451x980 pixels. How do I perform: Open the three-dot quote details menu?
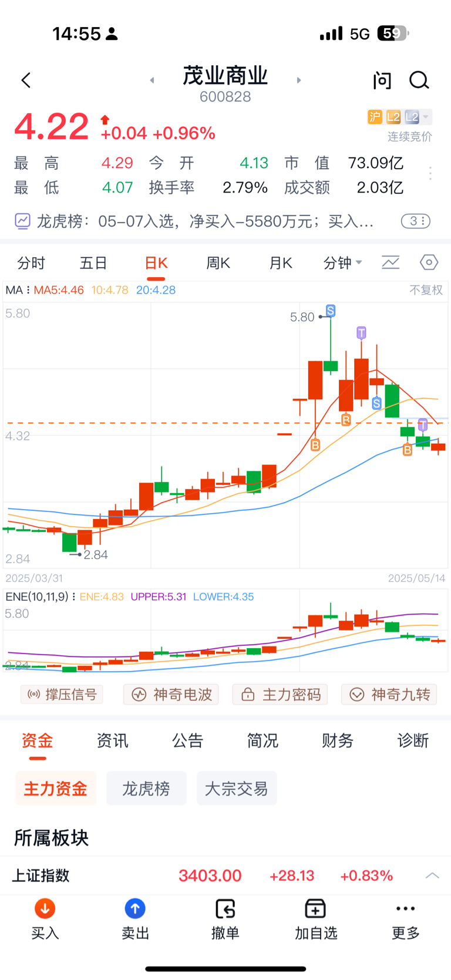[x=430, y=173]
